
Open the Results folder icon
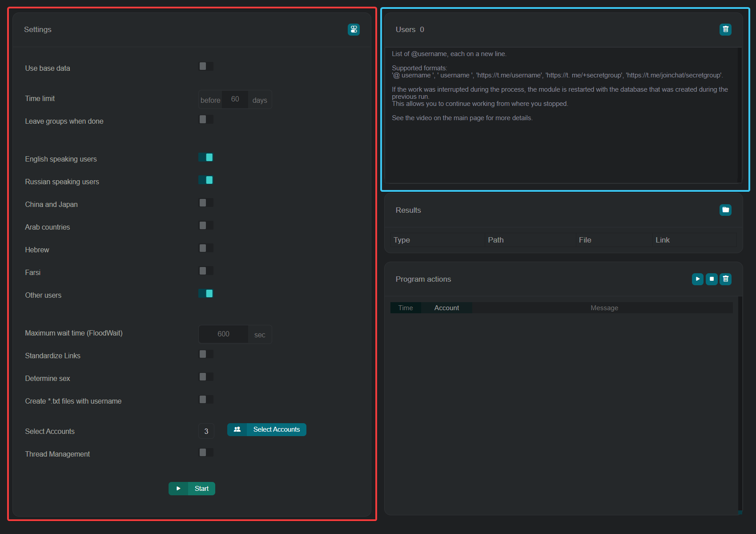pos(725,210)
